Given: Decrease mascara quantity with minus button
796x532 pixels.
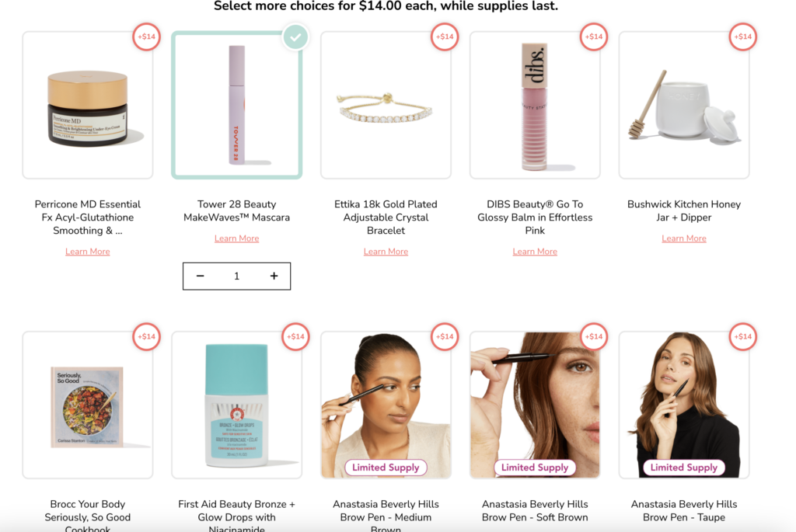Looking at the screenshot, I should click(200, 276).
